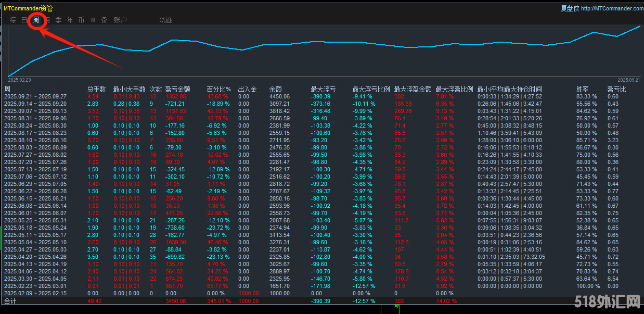This screenshot has height=314, width=644.
Task: Click the 余额 column header
Action: pos(275,90)
